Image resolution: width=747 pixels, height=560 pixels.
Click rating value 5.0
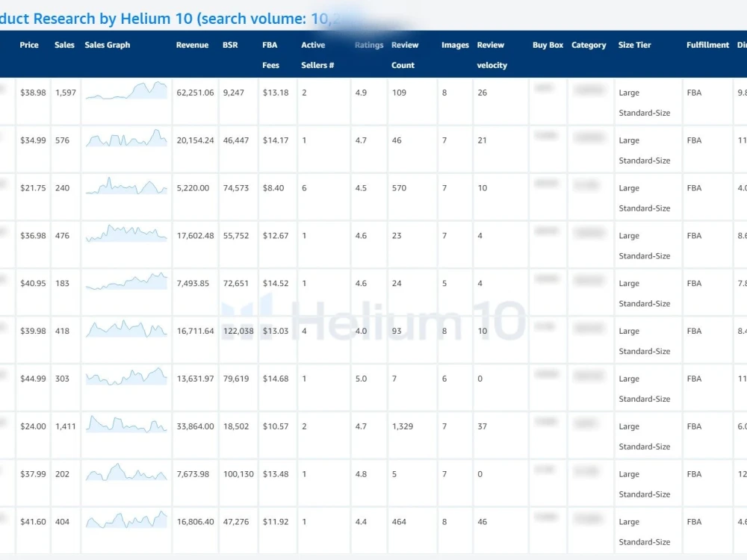[361, 378]
